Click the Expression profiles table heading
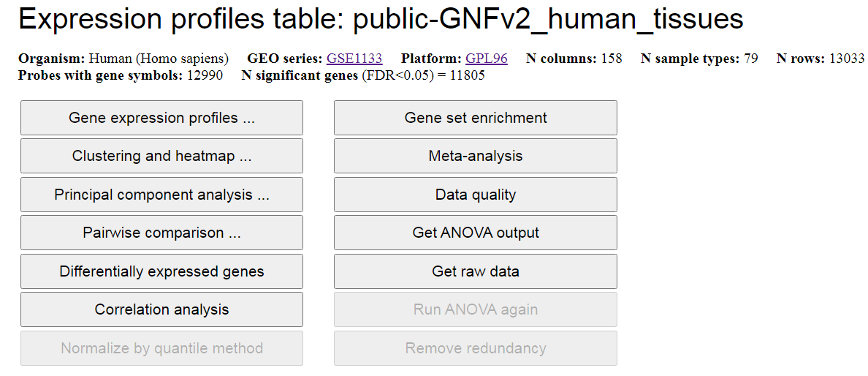 tap(381, 20)
